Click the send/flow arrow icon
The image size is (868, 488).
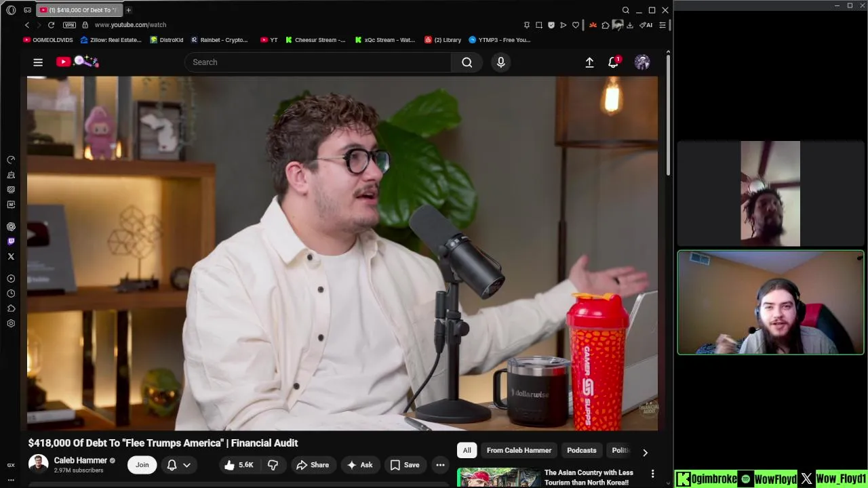pyautogui.click(x=564, y=25)
